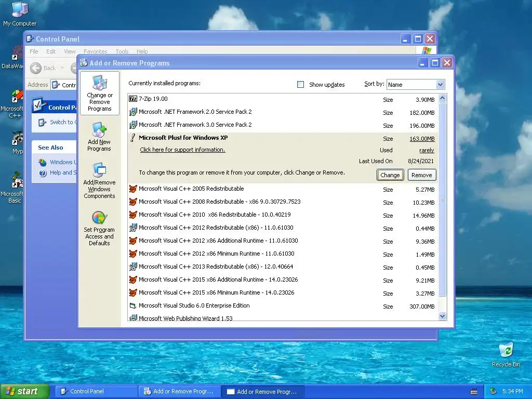Click the 7-Zip 19.00 program icon
Image resolution: width=532 pixels, height=399 pixels.
(133, 99)
